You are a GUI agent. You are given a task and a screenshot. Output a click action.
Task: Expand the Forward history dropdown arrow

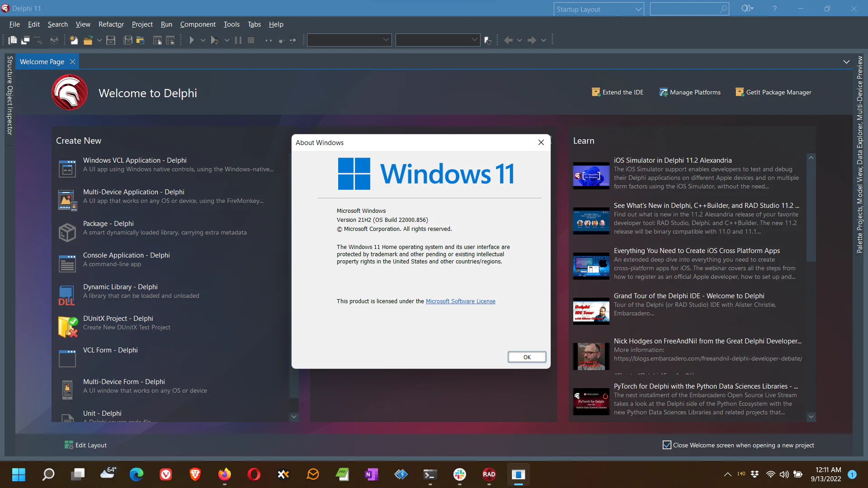[x=543, y=40]
